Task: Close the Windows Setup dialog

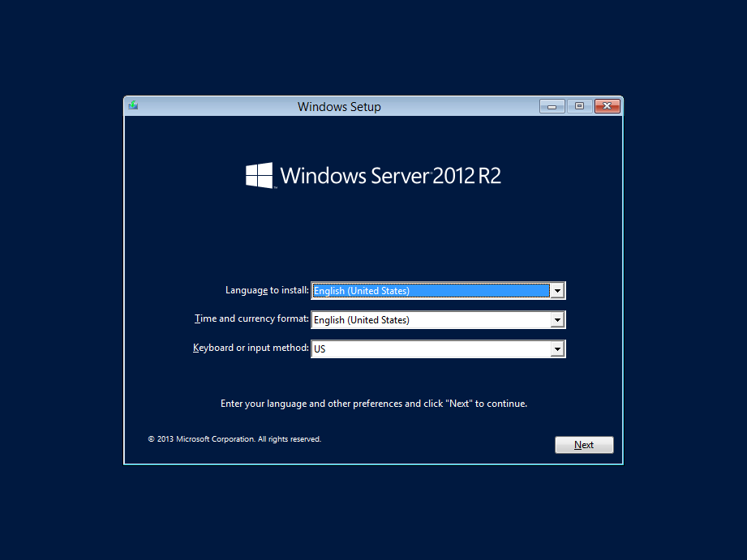Action: (607, 106)
